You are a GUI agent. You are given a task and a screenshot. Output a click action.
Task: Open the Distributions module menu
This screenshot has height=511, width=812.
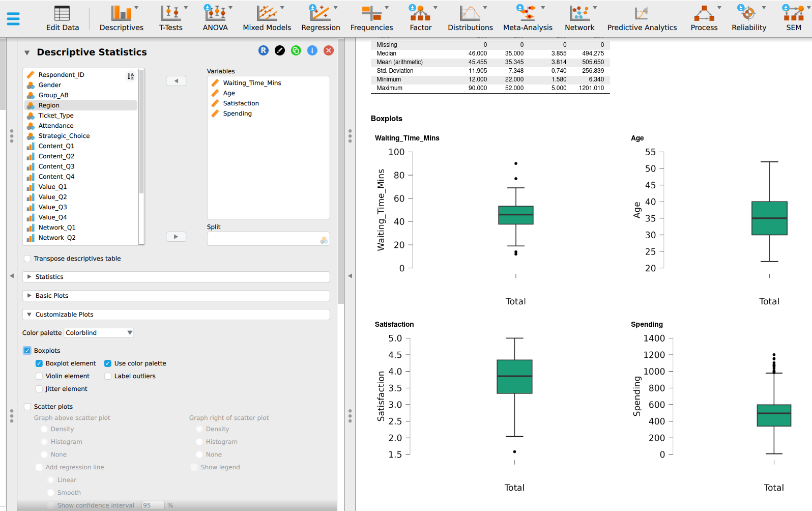pos(470,18)
